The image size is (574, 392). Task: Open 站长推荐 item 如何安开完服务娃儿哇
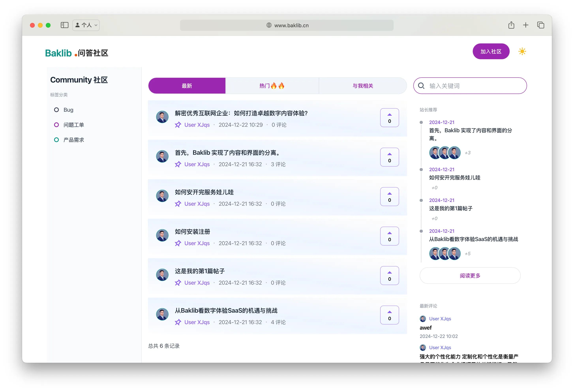click(454, 178)
